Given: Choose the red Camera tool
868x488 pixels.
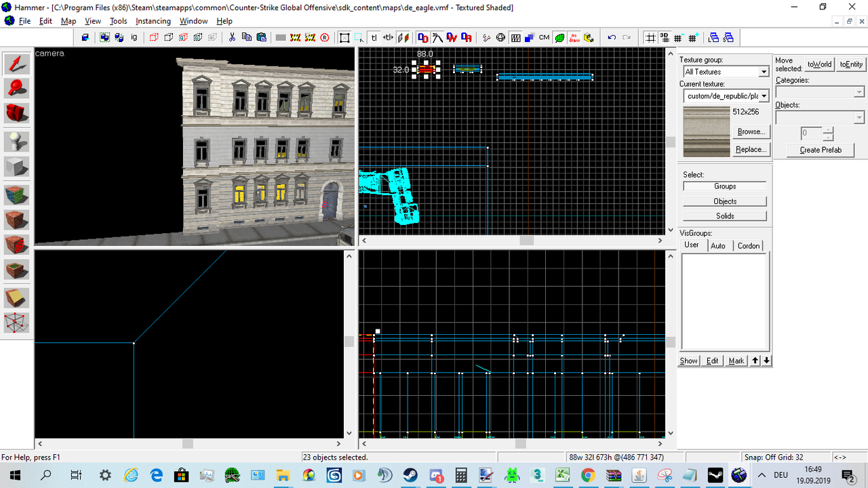Looking at the screenshot, I should coord(18,113).
